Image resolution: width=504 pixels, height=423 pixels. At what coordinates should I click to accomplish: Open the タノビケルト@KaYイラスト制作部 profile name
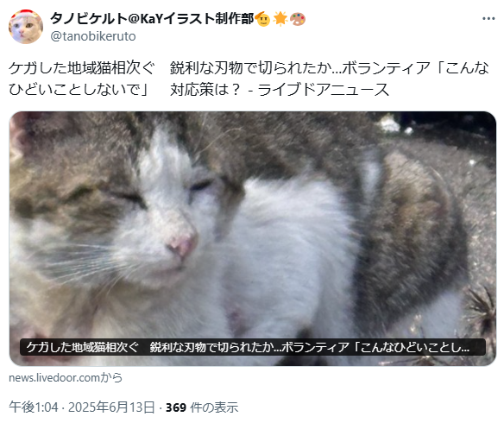(152, 19)
